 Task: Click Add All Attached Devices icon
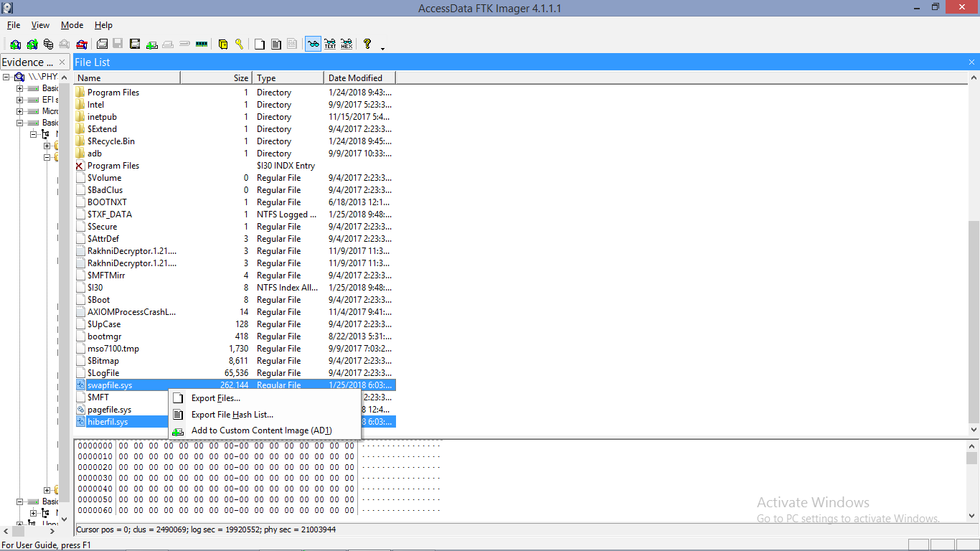pyautogui.click(x=32, y=44)
